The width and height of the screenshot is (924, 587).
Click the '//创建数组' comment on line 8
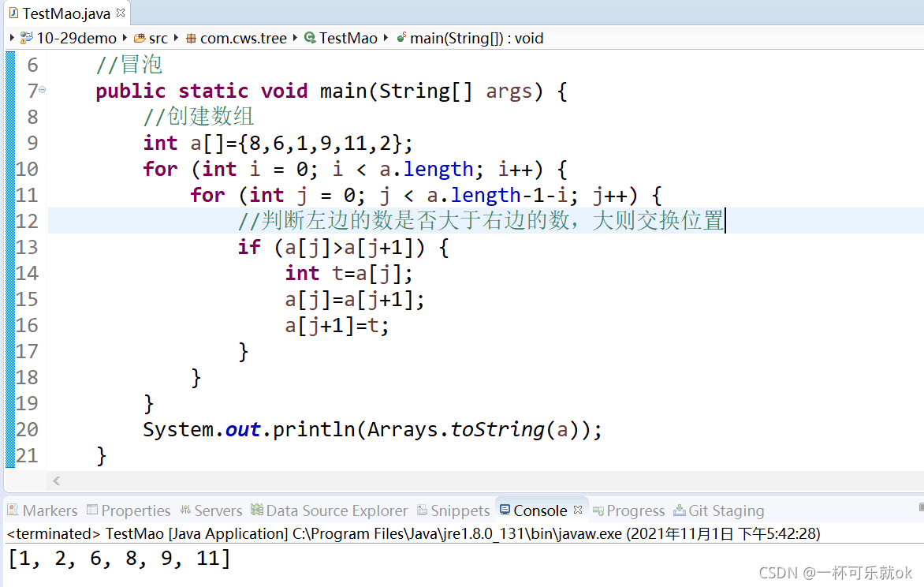[x=199, y=117]
